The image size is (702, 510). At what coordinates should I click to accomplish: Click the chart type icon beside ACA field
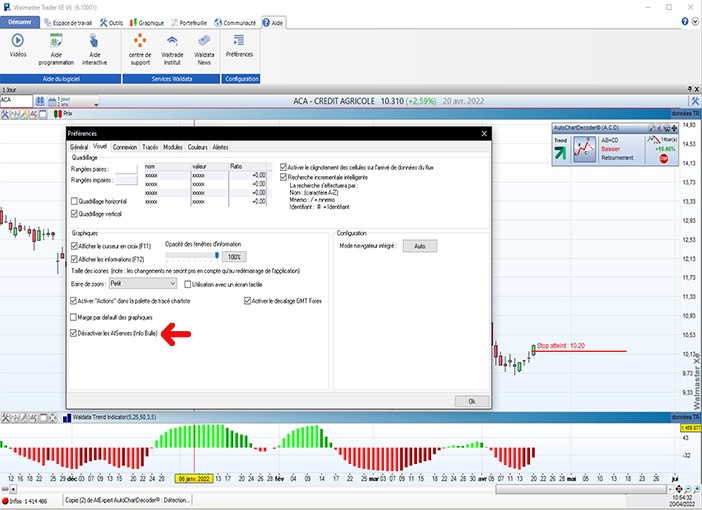pos(40,101)
